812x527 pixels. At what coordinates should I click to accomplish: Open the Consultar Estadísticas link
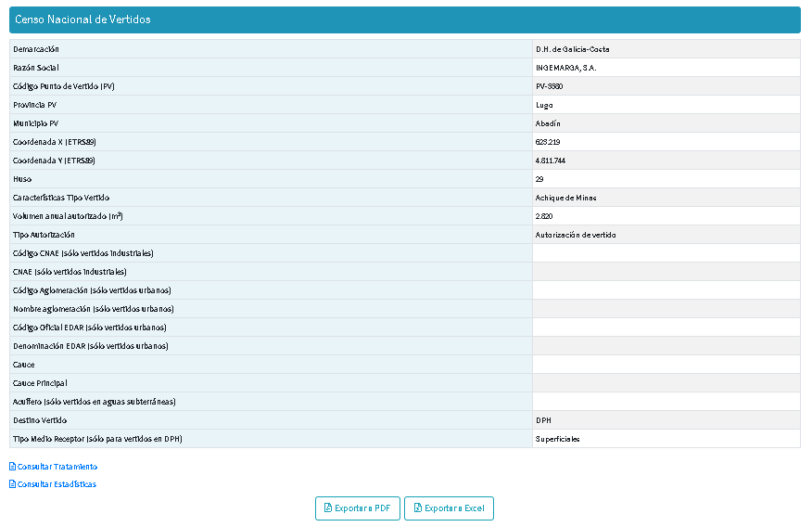tap(56, 484)
